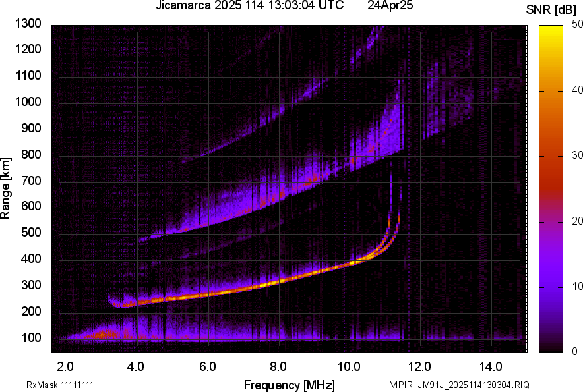The image size is (583, 392).
Task: Click the frequency tick label '10.0'
Action: (x=349, y=367)
